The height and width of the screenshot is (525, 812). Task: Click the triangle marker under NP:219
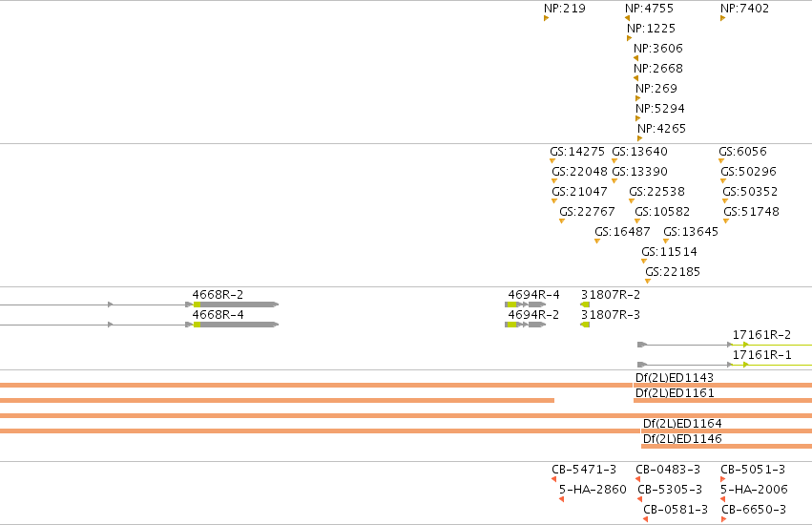click(x=546, y=18)
